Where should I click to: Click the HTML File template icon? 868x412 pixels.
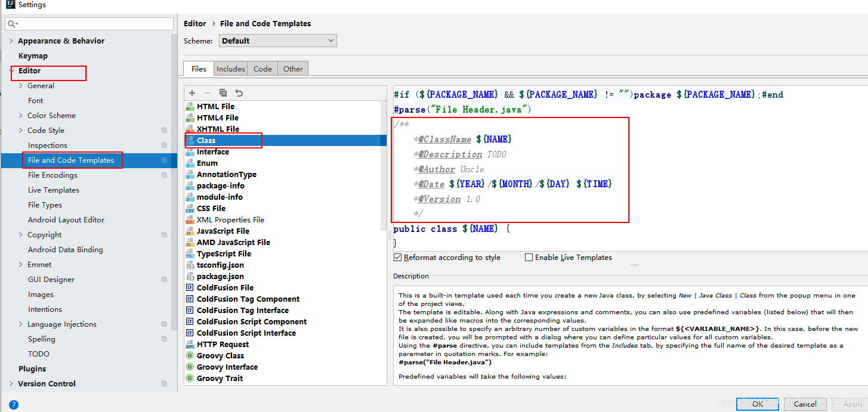(190, 107)
